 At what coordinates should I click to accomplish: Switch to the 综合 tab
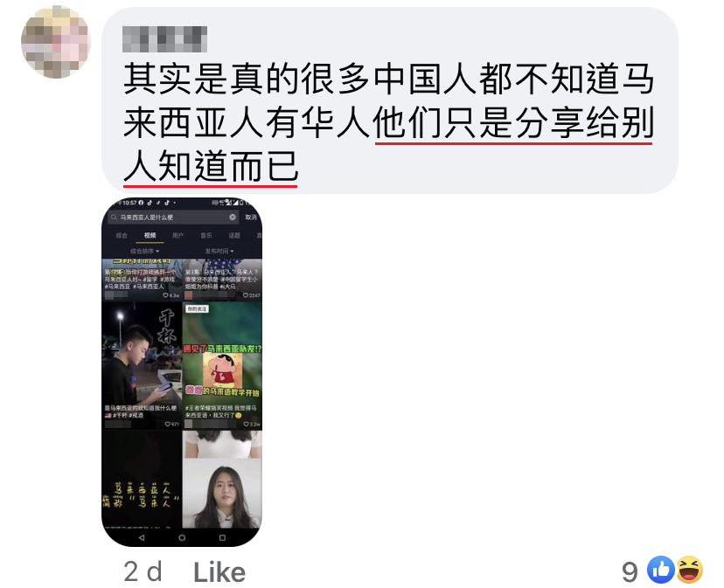pyautogui.click(x=122, y=235)
